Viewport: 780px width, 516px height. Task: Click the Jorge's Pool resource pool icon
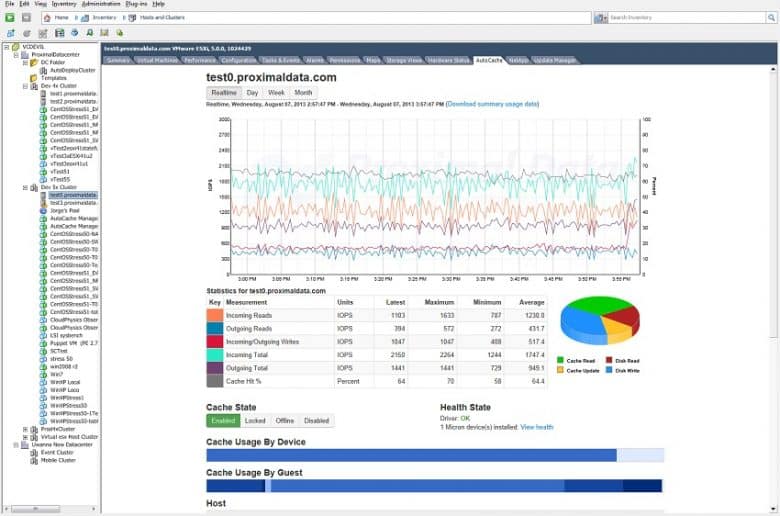coord(43,210)
